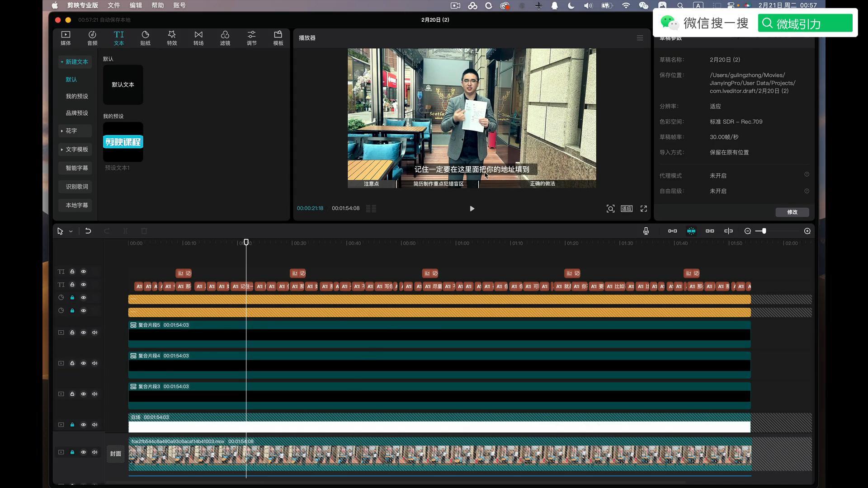
Task: Pick the 默认文本 text thumbnail
Action: coord(123,85)
